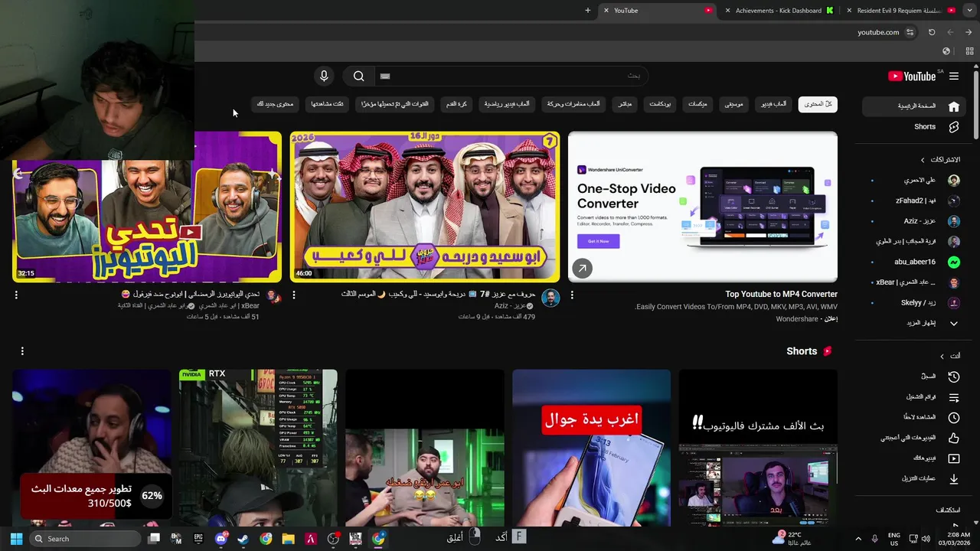Open site settings icon next to youtube.com
This screenshot has height=551, width=980.
pos(910,32)
